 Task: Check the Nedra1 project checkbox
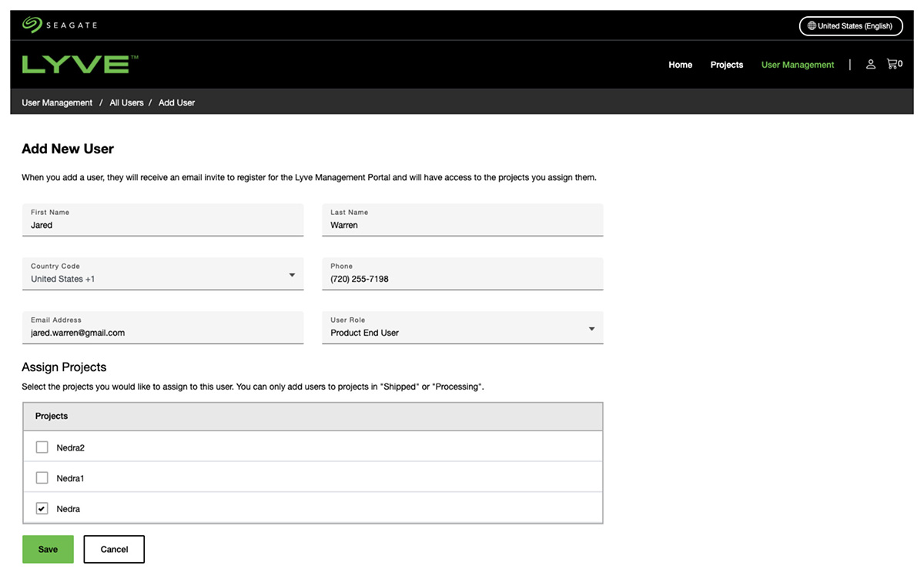(42, 477)
